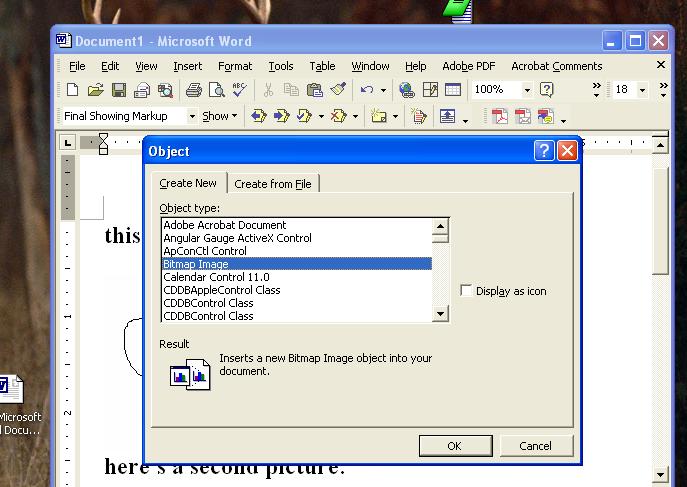Open the Undo history dropdown arrow
The width and height of the screenshot is (687, 487).
pos(383,91)
